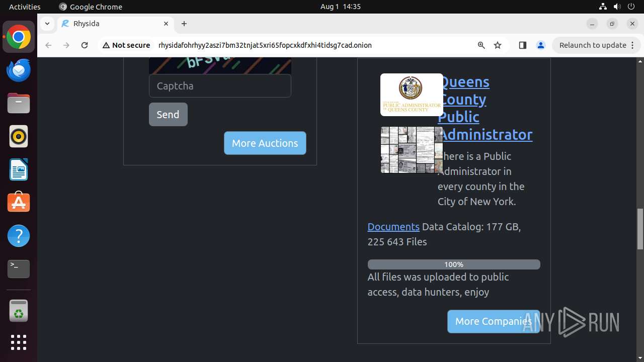Click Relaunch to update button
The image size is (644, 362).
tap(596, 45)
